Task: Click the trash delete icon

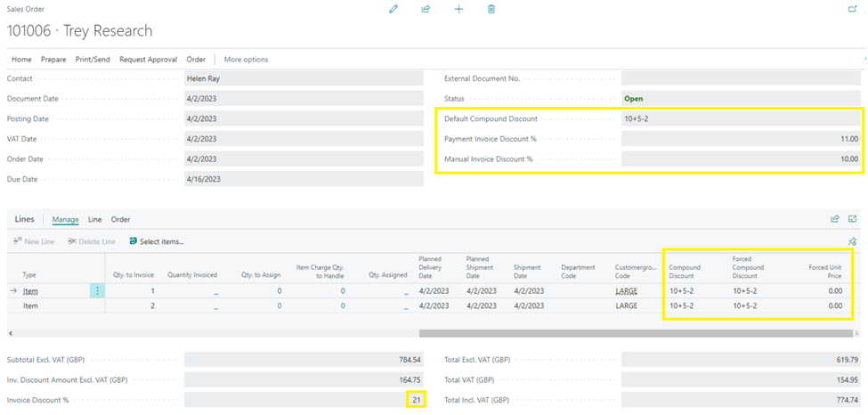Action: [x=491, y=10]
